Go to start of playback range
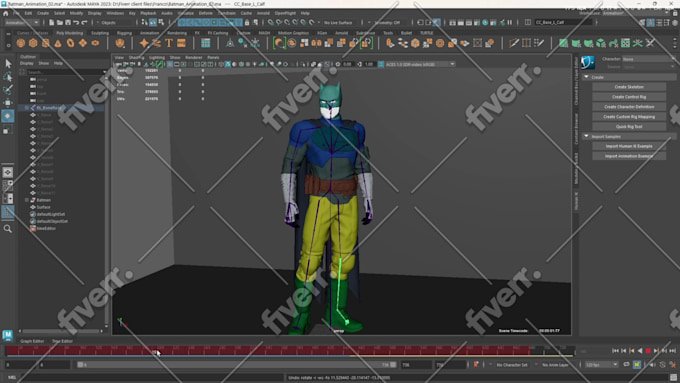This screenshot has width=680, height=383. point(615,350)
